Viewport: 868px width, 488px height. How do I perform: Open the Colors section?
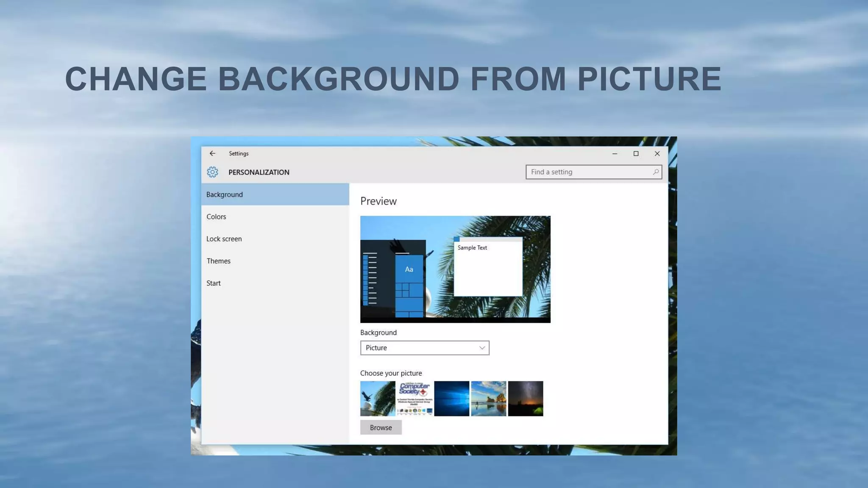(x=216, y=216)
